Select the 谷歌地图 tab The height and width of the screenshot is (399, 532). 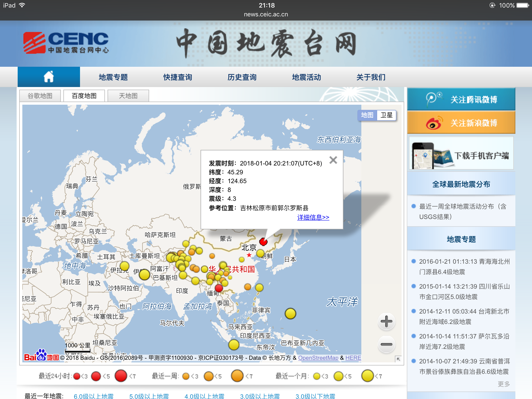coord(40,96)
